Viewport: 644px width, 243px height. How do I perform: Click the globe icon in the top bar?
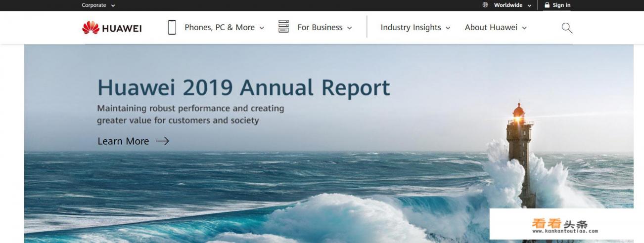[485, 5]
